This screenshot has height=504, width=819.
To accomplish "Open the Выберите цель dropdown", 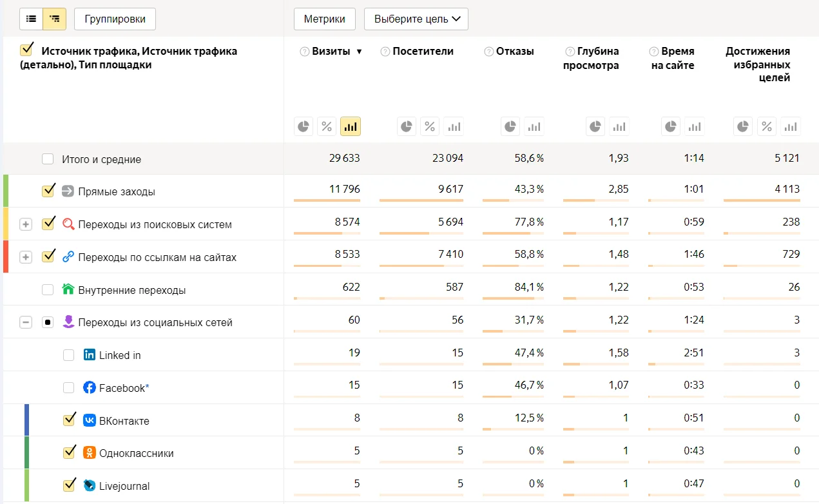I will point(416,19).
